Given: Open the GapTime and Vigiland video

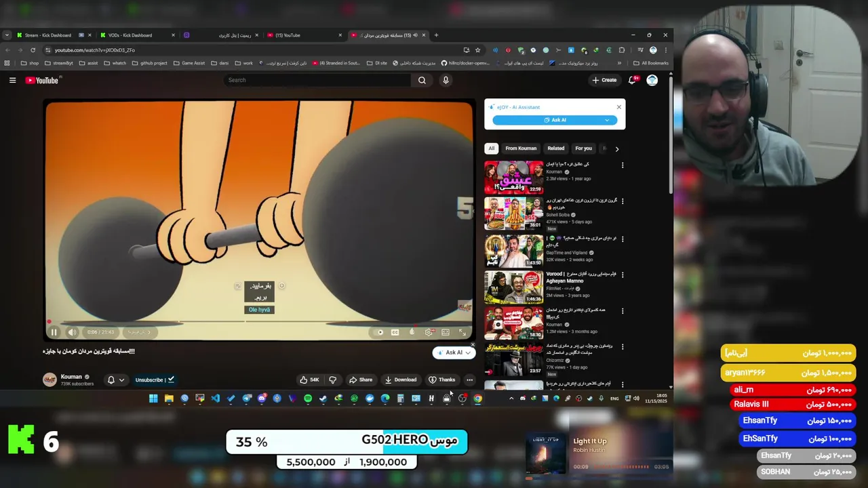Looking at the screenshot, I should coord(513,251).
